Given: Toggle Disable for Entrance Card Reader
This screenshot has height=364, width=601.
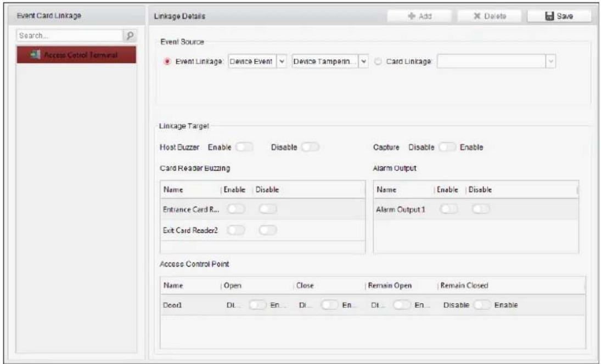Looking at the screenshot, I should pos(267,209).
